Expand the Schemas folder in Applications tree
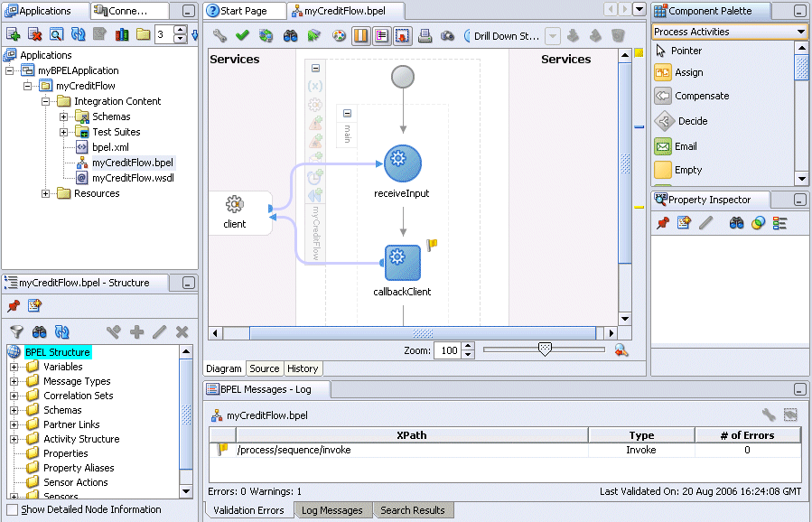The height and width of the screenshot is (522, 812). [64, 117]
